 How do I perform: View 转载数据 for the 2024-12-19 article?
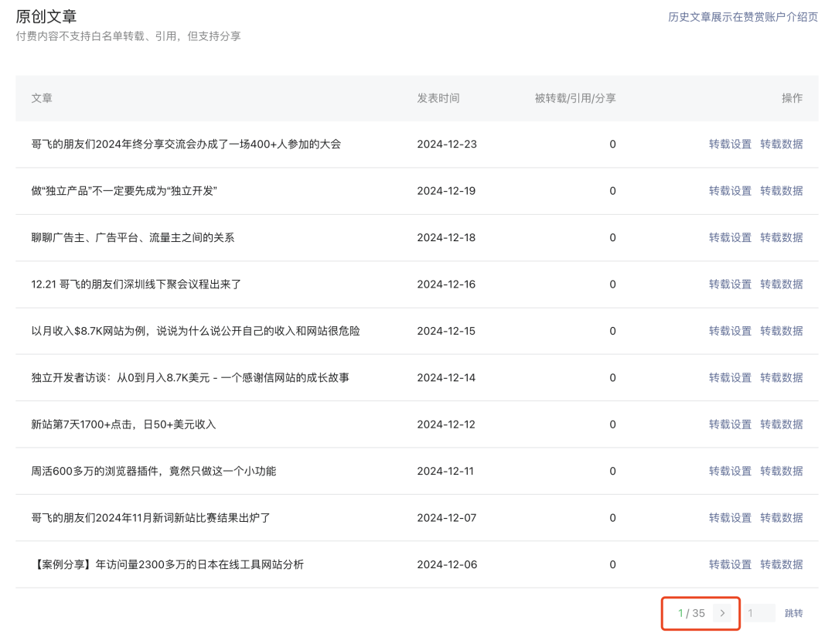(x=781, y=191)
